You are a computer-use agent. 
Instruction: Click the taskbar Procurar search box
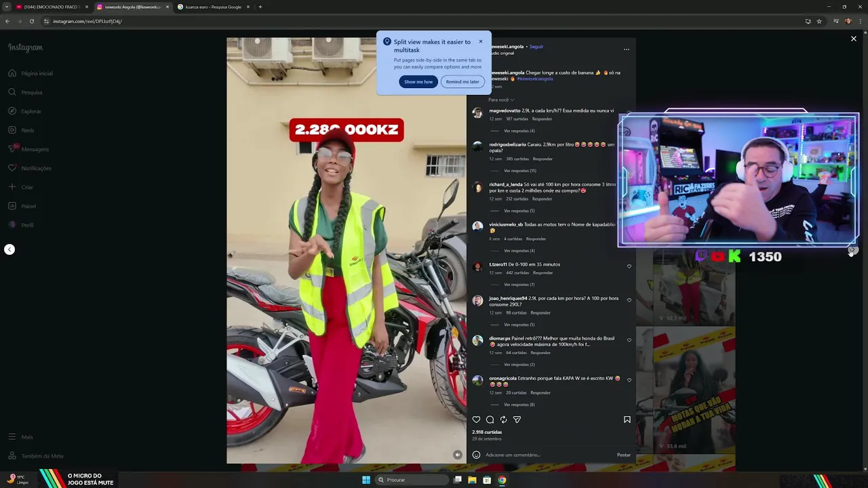click(412, 480)
